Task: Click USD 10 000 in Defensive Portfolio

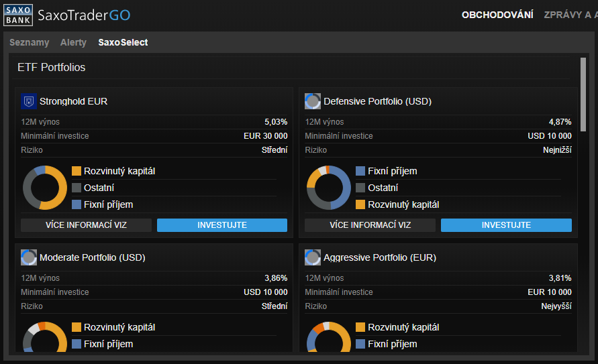Action: [x=550, y=136]
